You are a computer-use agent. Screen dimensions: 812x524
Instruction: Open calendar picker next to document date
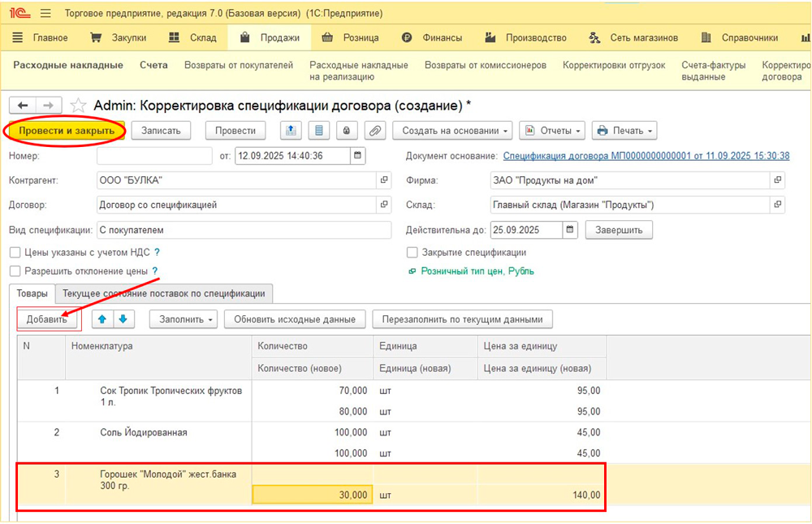coord(357,156)
